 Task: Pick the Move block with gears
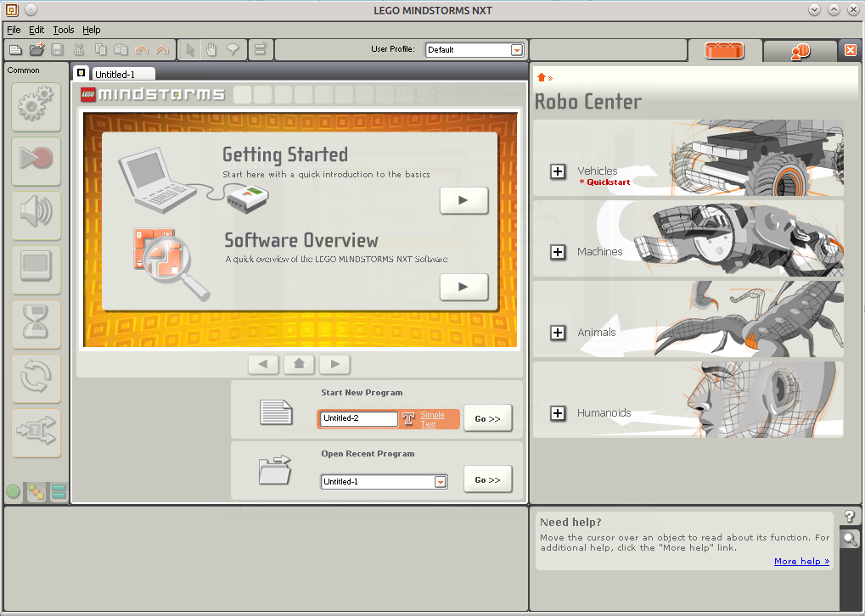pos(37,107)
